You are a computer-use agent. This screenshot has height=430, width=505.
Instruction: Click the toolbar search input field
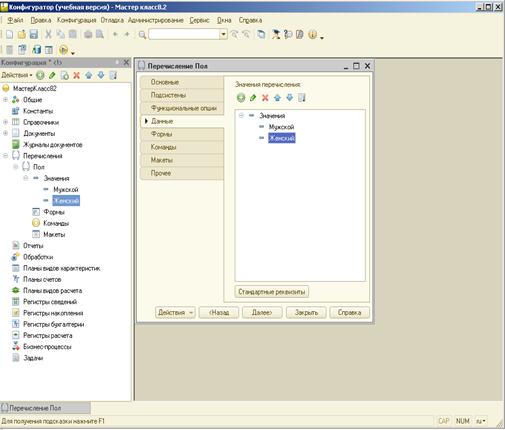coord(184,34)
